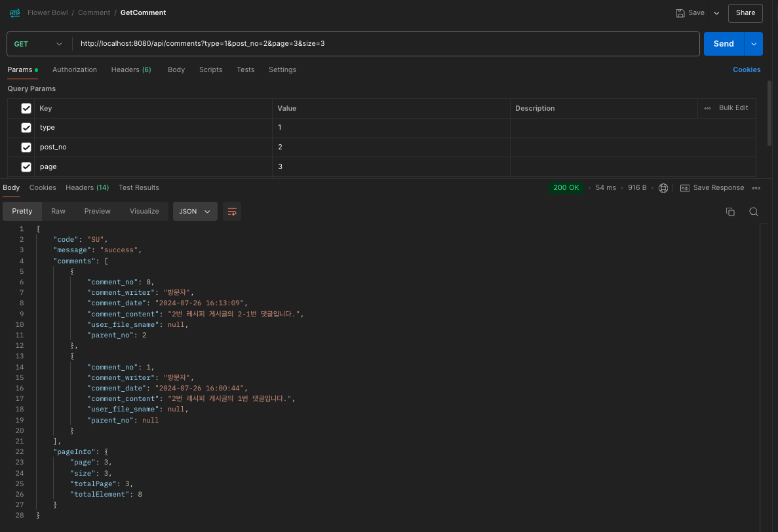778x532 pixels.
Task: Click the "code" key on line 2
Action: coord(66,240)
